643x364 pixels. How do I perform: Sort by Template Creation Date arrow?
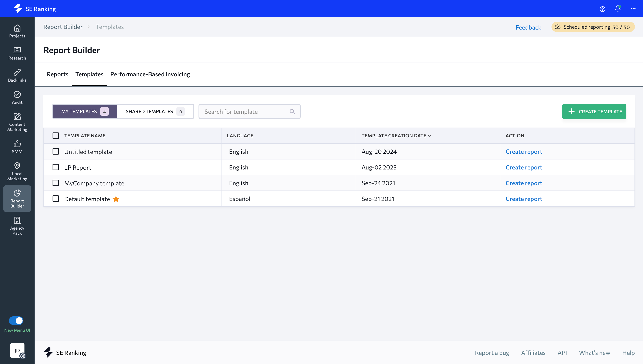tap(429, 136)
